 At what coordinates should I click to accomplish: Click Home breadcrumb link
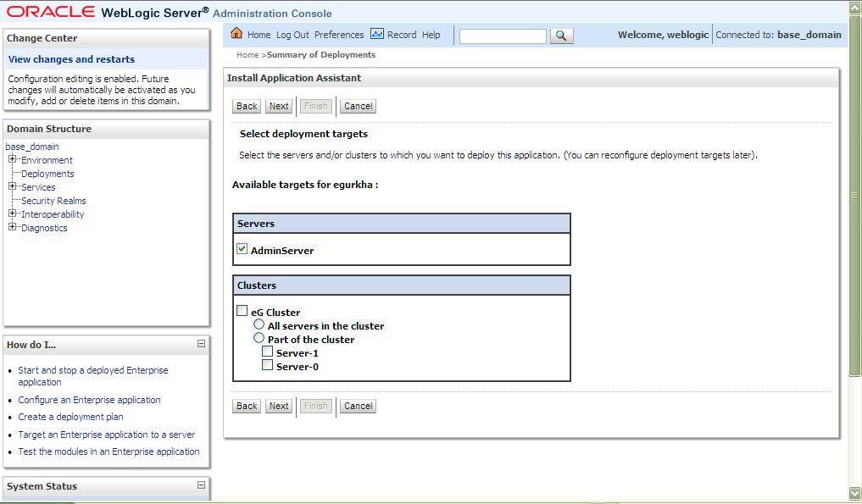247,55
